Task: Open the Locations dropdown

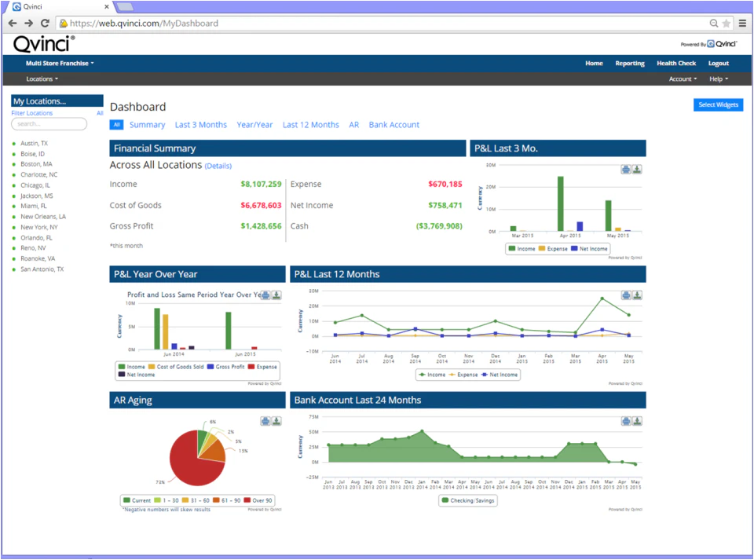Action: [x=41, y=79]
